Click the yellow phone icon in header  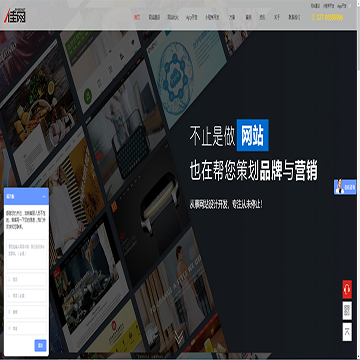click(x=313, y=17)
